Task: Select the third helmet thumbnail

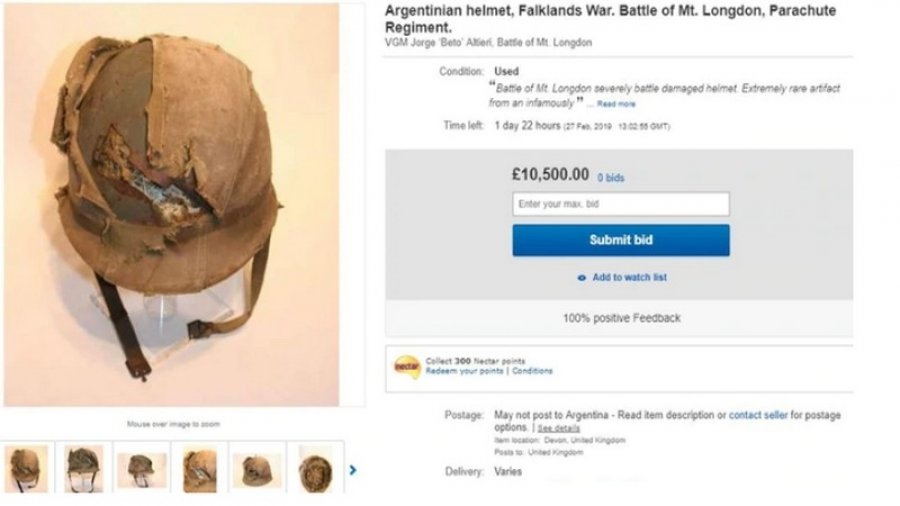Action: (142, 468)
